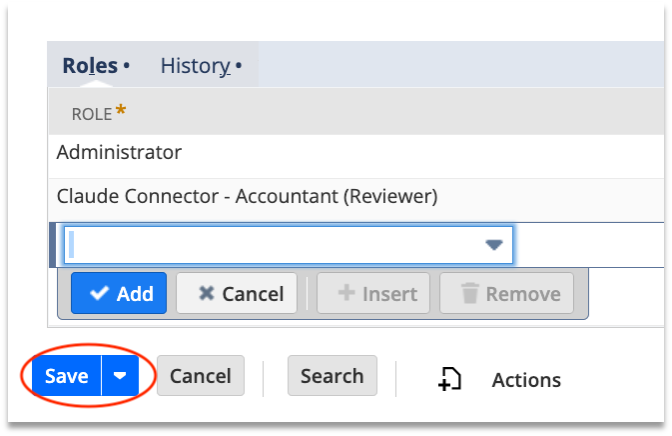Click the plus icon on Insert button
The height and width of the screenshot is (436, 672).
pos(346,293)
